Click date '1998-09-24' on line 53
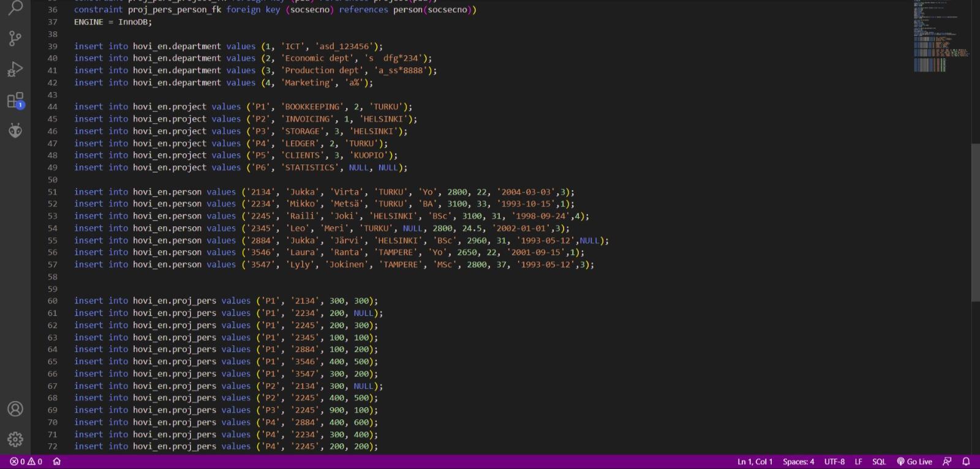 pyautogui.click(x=540, y=216)
